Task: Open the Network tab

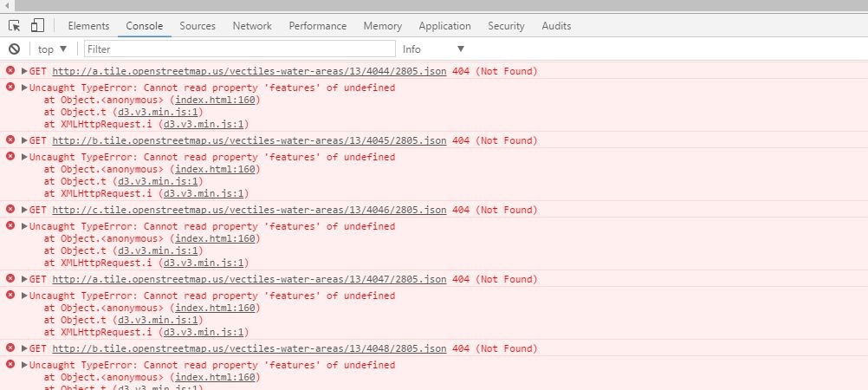Action: tap(252, 26)
